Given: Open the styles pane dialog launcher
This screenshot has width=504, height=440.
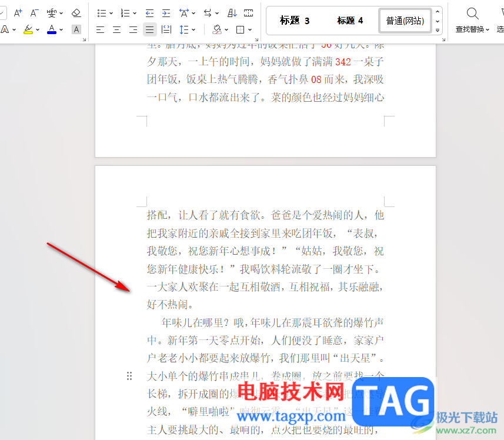Looking at the screenshot, I should click(x=443, y=39).
